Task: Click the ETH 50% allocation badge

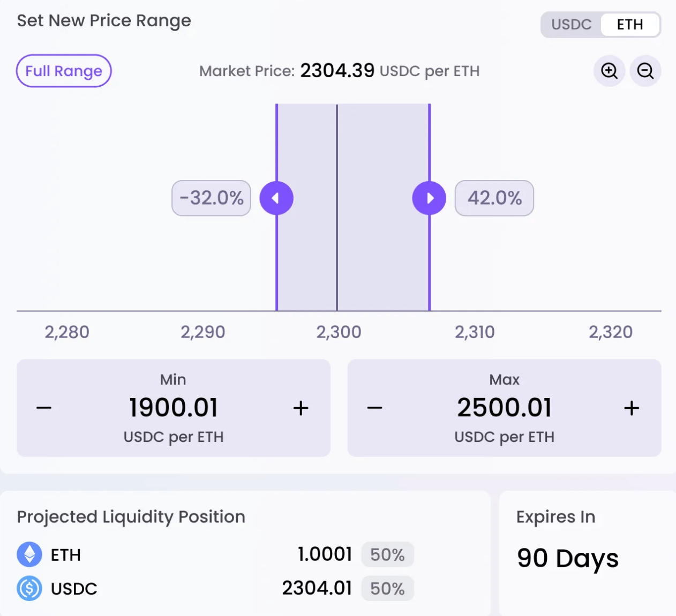Action: coord(387,554)
